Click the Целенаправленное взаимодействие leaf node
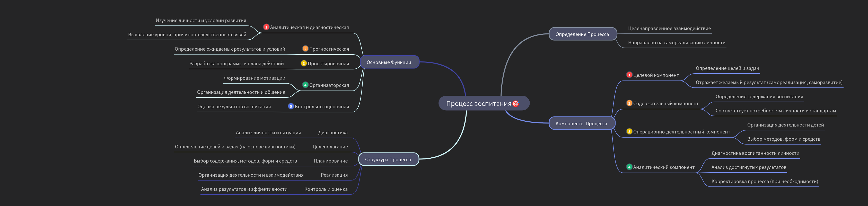Viewport: 868px width, 206px height. tap(669, 29)
